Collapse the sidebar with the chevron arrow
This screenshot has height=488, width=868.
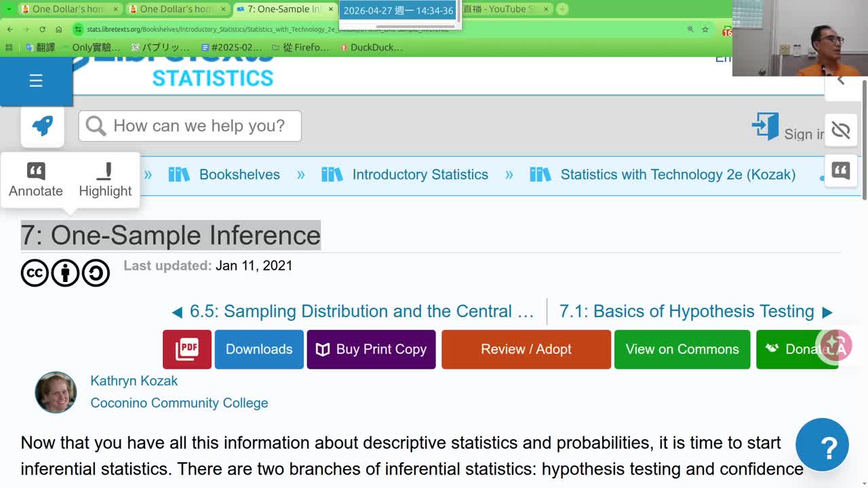(x=841, y=80)
